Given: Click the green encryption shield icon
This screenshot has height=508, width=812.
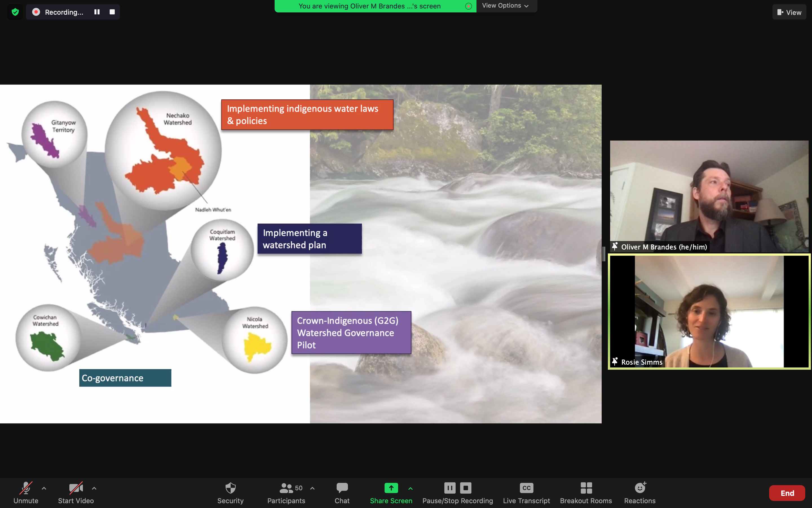Looking at the screenshot, I should click(15, 12).
